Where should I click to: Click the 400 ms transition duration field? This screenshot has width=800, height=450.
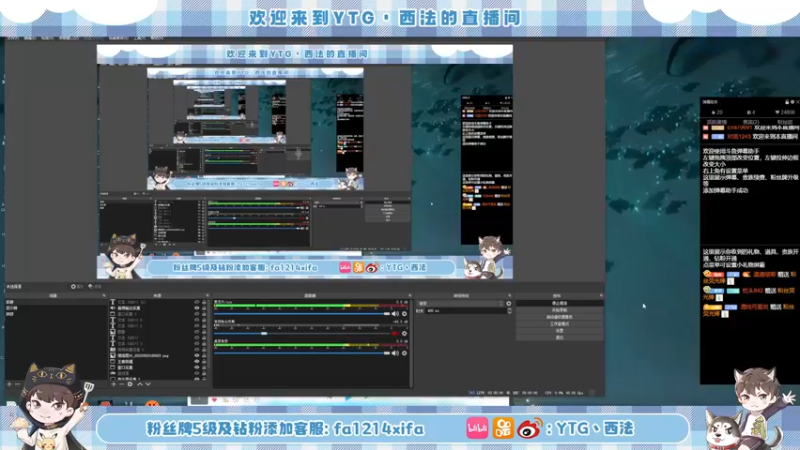(466, 311)
